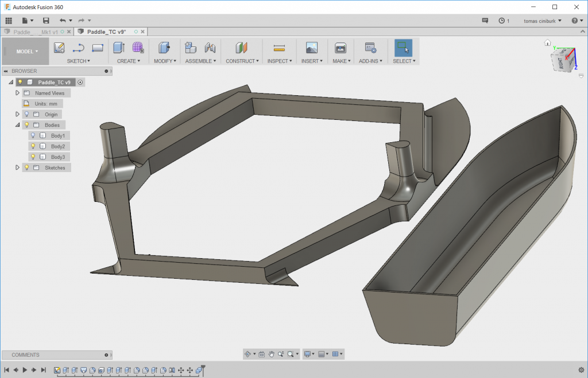Image resolution: width=588 pixels, height=378 pixels.
Task: Hide Body3 using its light bulb
Action: point(33,157)
